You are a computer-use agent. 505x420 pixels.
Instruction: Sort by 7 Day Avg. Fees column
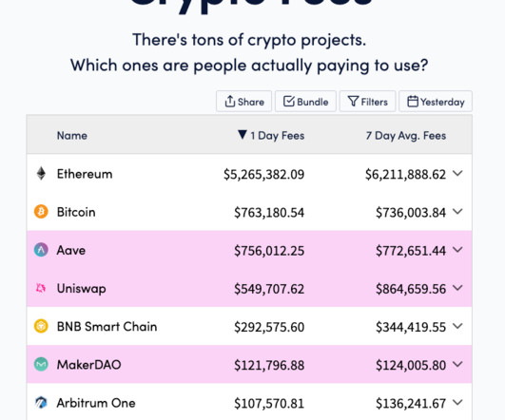tap(406, 136)
